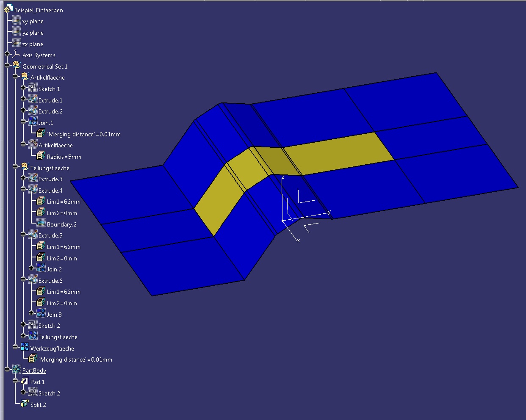Collapse the Join.1 node
The width and height of the screenshot is (526, 420).
(23, 122)
